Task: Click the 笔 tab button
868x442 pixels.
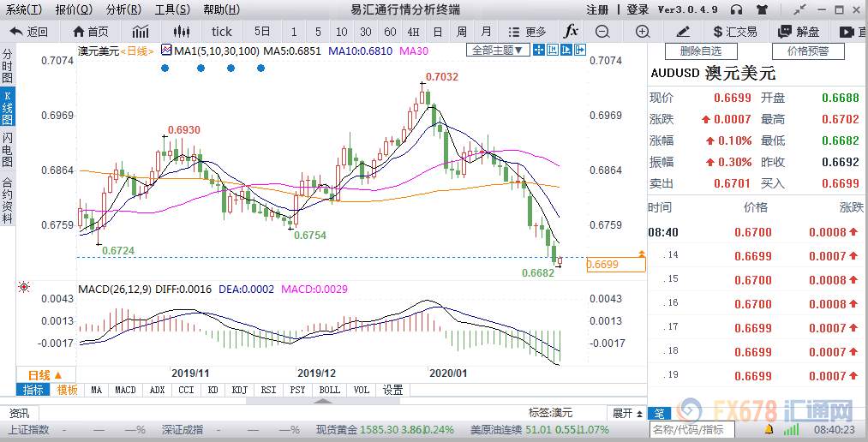Action: (x=660, y=413)
